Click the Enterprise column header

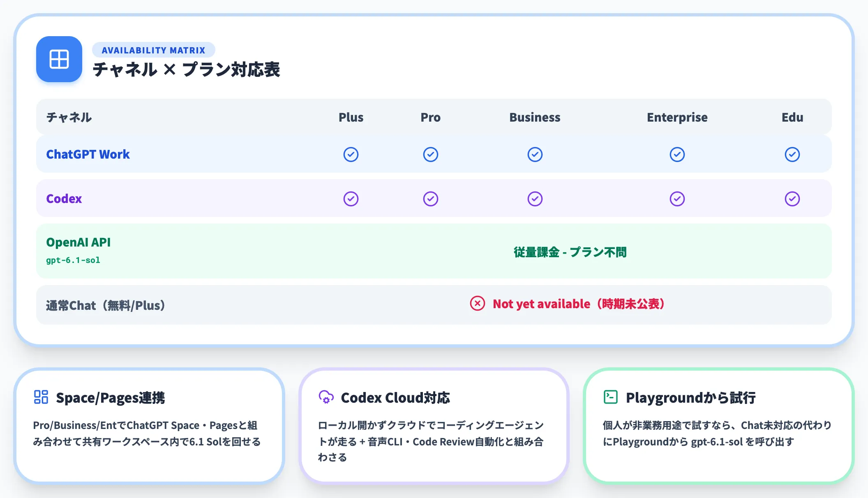677,118
